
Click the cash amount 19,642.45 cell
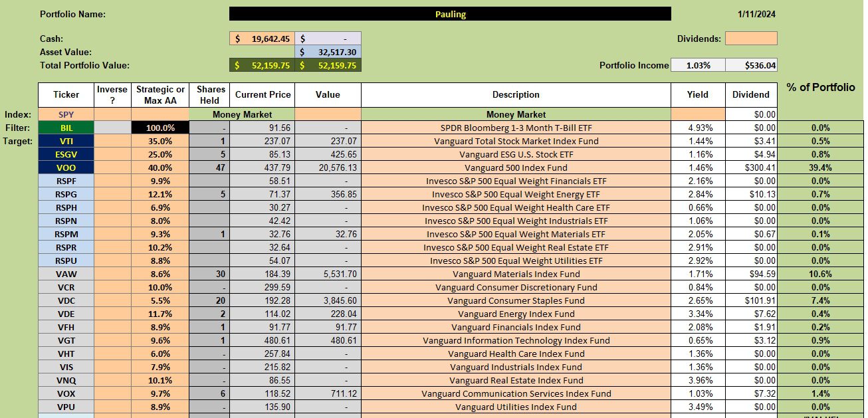(262, 39)
